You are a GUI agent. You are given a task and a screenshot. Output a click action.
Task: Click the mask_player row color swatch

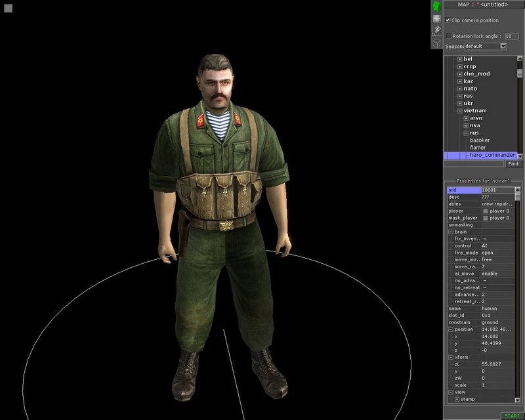(x=485, y=218)
